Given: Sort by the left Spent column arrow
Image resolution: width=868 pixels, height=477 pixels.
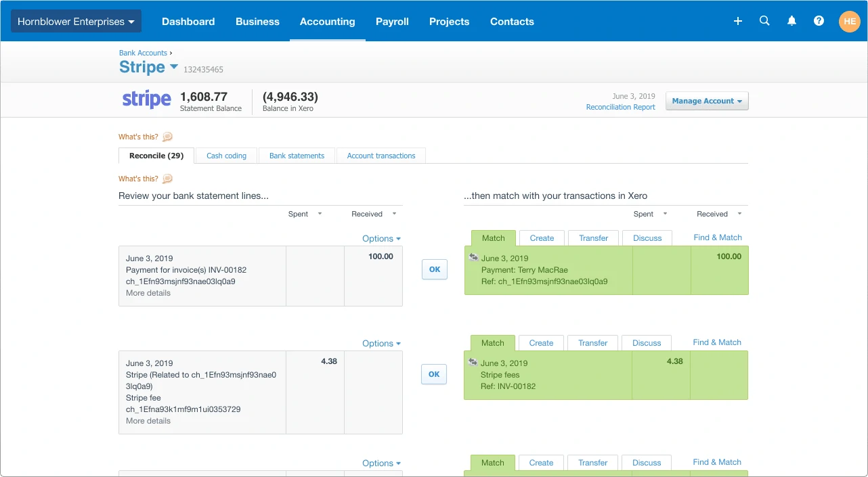Looking at the screenshot, I should [320, 214].
